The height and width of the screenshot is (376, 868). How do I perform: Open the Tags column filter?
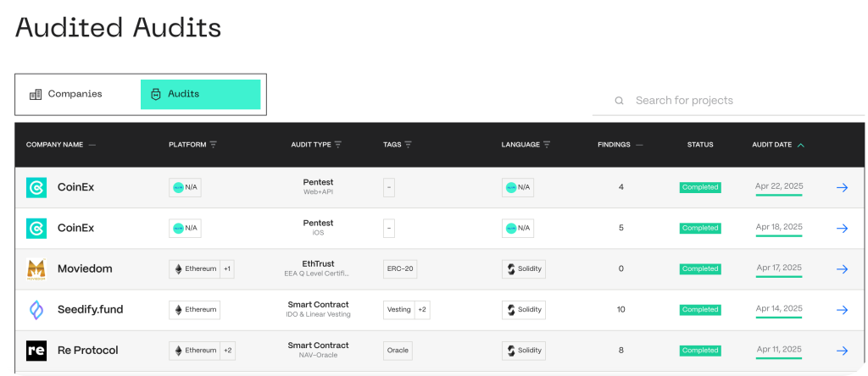click(x=408, y=145)
